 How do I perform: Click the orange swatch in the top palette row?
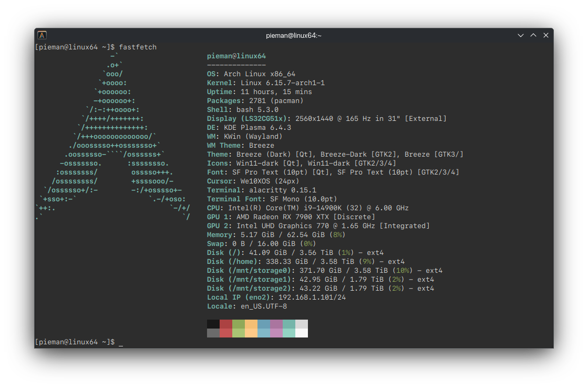coord(251,324)
